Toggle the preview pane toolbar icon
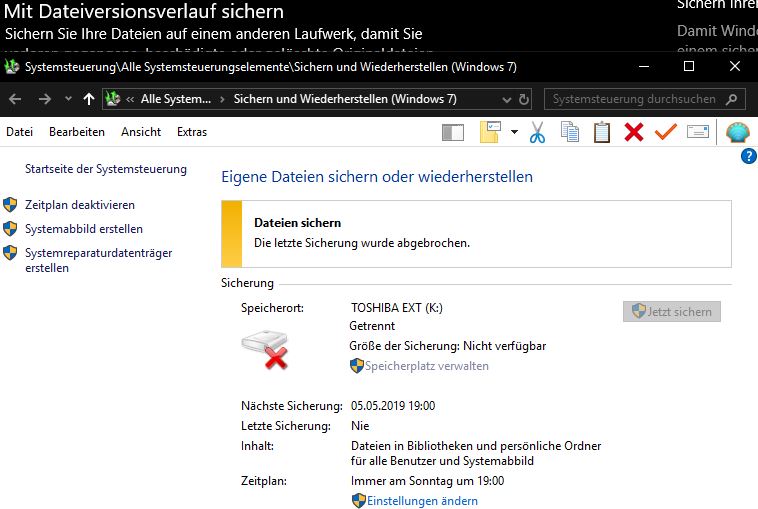This screenshot has height=509, width=758. coord(453,132)
